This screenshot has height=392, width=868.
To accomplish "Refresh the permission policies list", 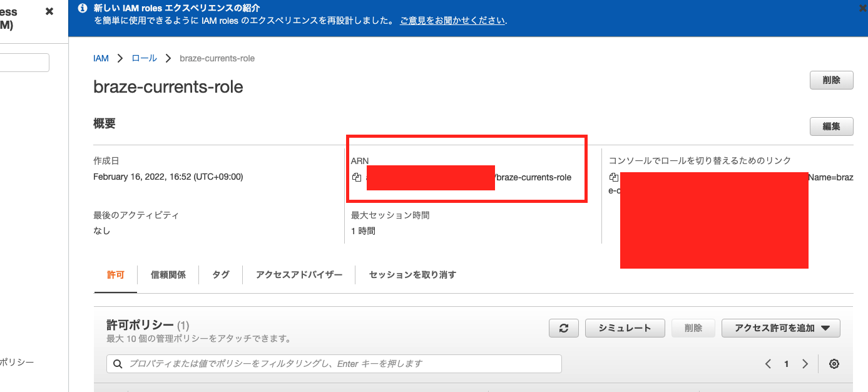I will pyautogui.click(x=563, y=328).
